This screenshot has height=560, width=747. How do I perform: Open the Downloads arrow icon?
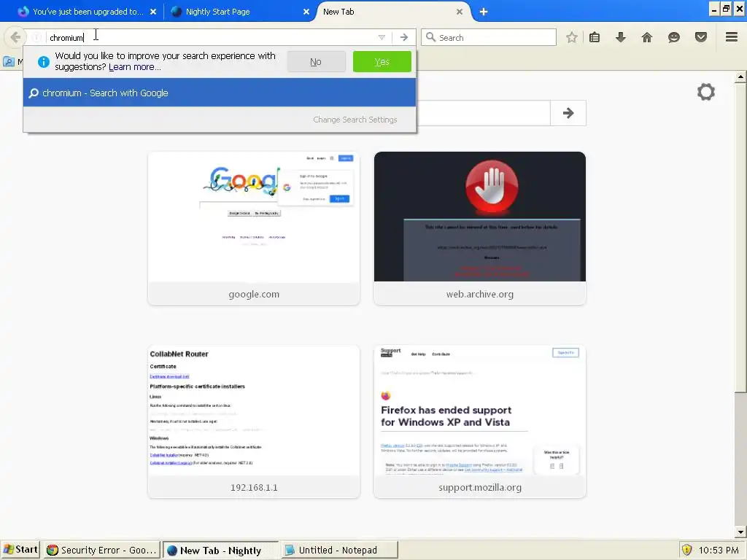point(621,37)
